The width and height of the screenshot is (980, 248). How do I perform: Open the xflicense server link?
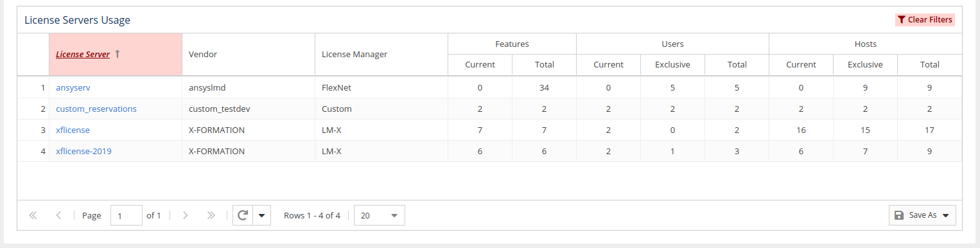coord(73,130)
